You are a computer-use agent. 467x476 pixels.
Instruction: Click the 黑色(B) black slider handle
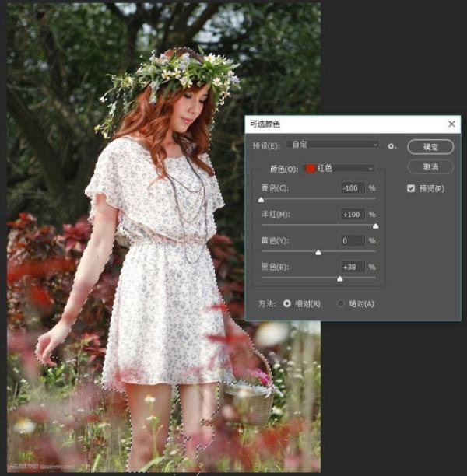[x=340, y=278]
